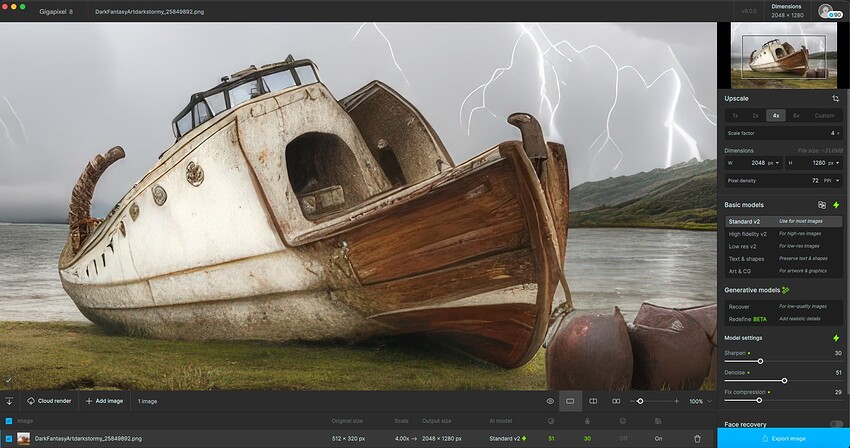Image resolution: width=850 pixels, height=448 pixels.
Task: Click the compression On cell
Action: coord(658,438)
